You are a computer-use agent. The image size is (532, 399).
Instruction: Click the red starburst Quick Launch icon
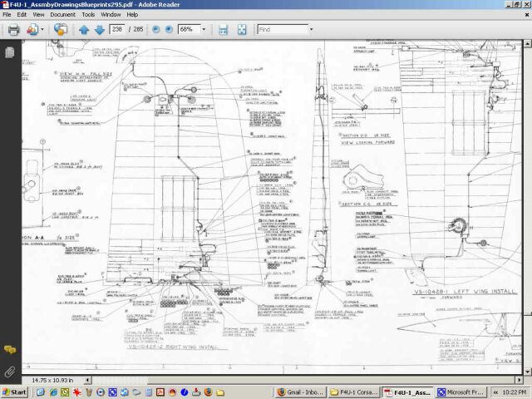click(77, 392)
